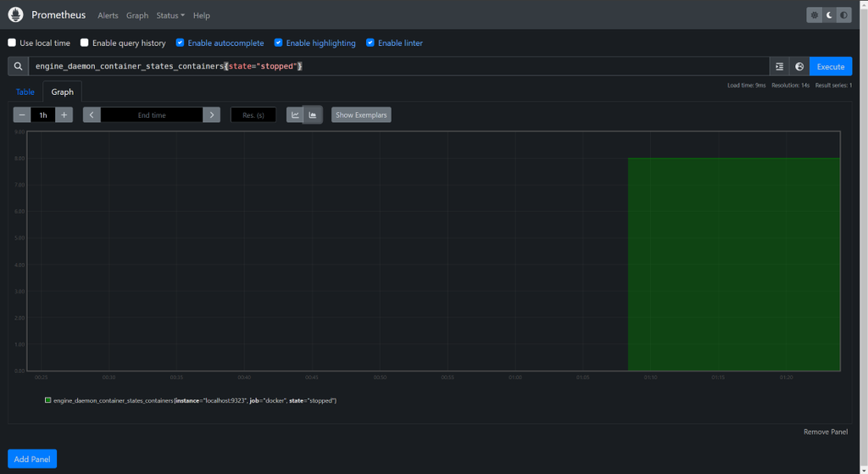
Task: Move end time forward with right chevron
Action: tap(211, 115)
